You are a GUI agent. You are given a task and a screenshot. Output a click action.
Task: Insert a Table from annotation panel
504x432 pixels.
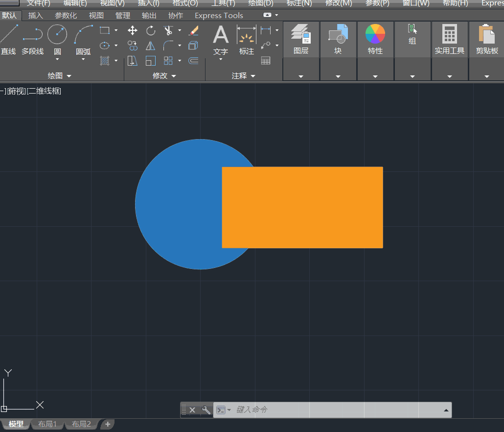click(x=266, y=60)
